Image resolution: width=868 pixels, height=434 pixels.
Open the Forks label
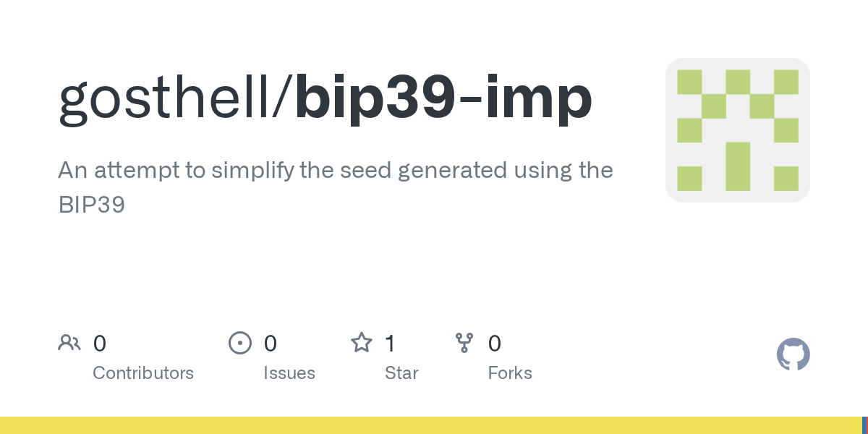[x=510, y=373]
